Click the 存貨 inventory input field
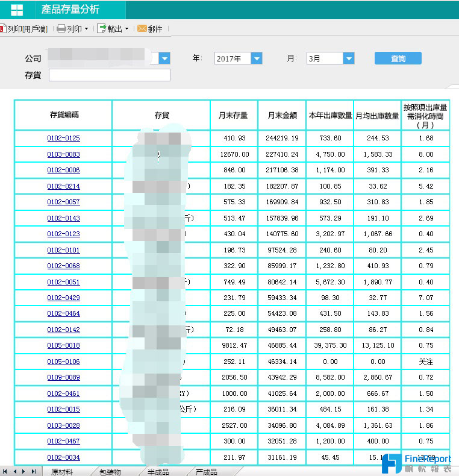Viewport: 459px width, 476px height. pyautogui.click(x=109, y=75)
